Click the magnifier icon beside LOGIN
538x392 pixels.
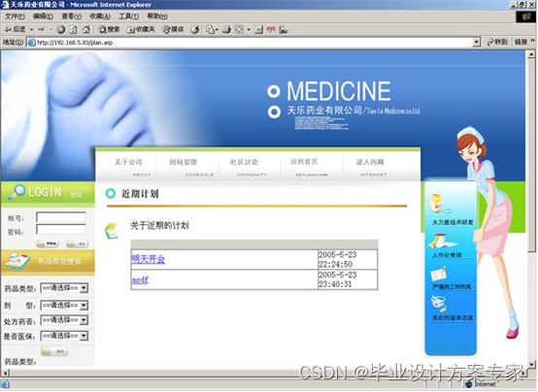(17, 193)
